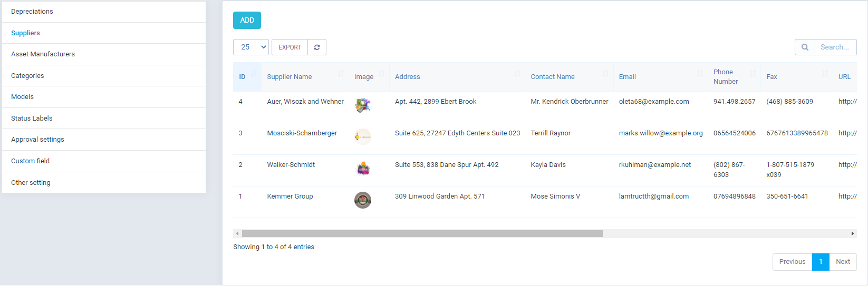Viewport: 868px width, 286px height.
Task: Sort by the Address column header
Action: point(408,77)
